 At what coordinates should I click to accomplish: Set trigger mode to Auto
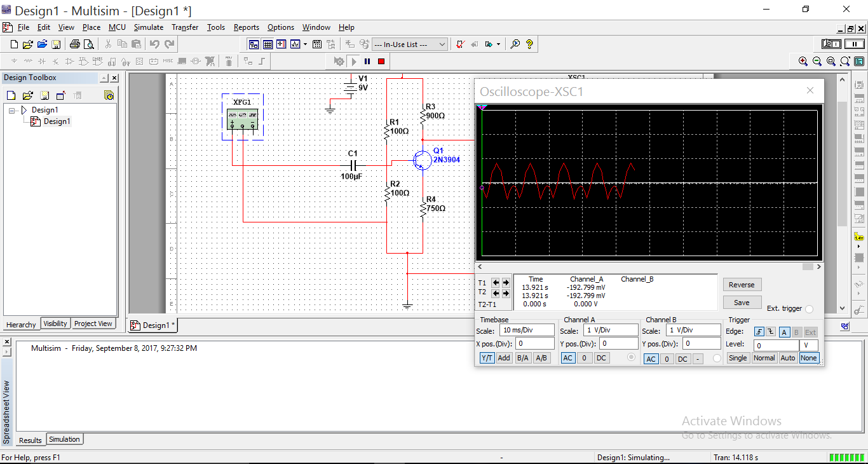point(788,358)
